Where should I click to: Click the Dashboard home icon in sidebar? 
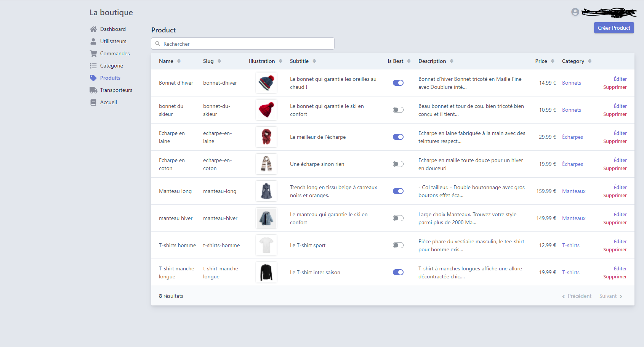click(93, 29)
